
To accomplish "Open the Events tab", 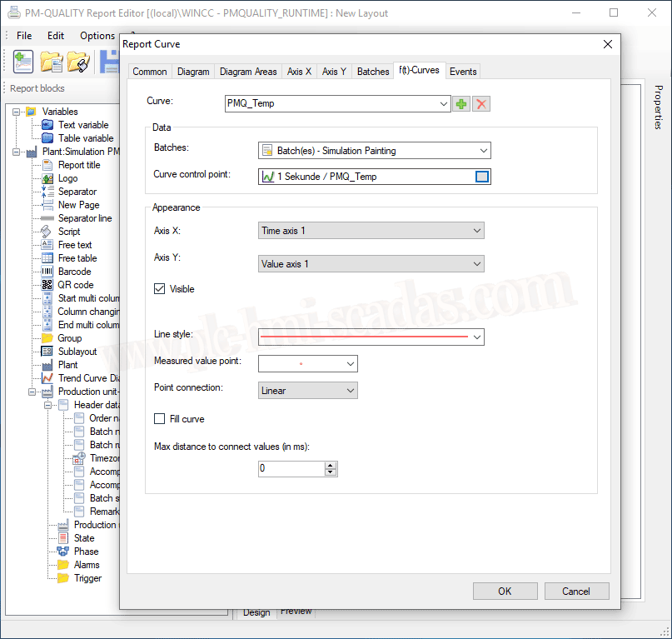I will click(463, 72).
